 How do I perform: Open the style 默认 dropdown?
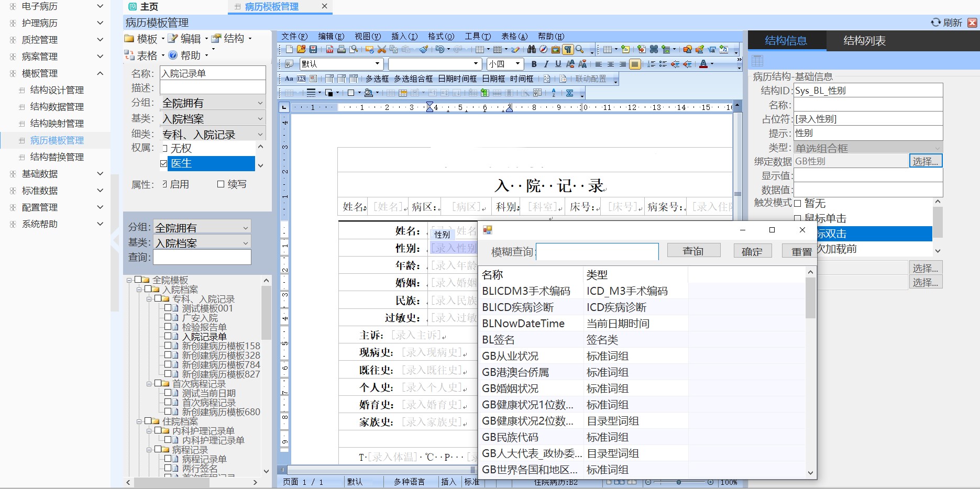pos(377,64)
